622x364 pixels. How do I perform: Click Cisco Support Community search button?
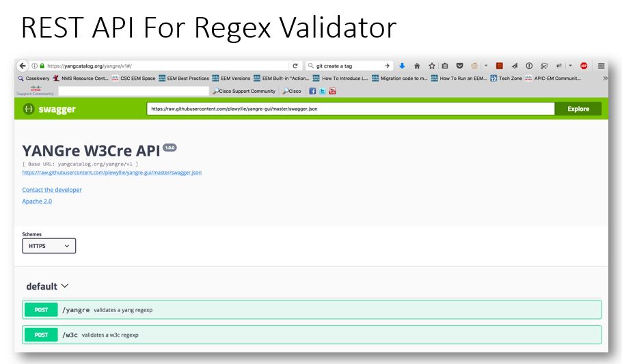coord(244,92)
